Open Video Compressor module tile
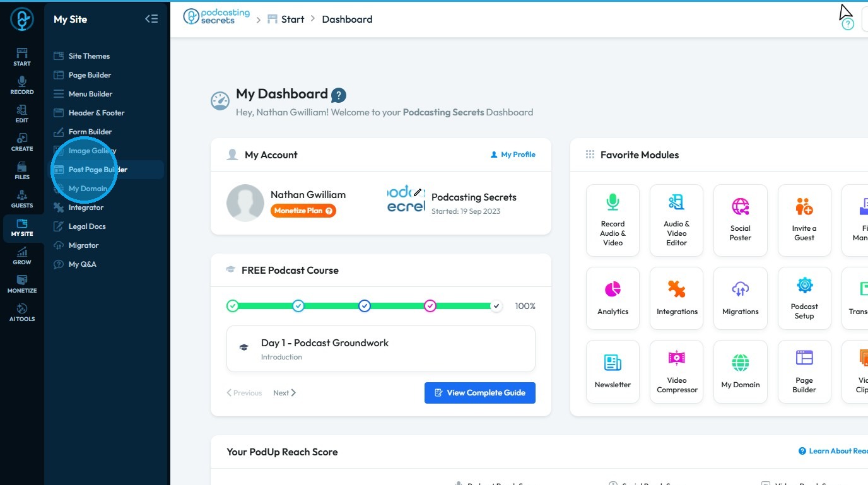The image size is (868, 485). [677, 372]
